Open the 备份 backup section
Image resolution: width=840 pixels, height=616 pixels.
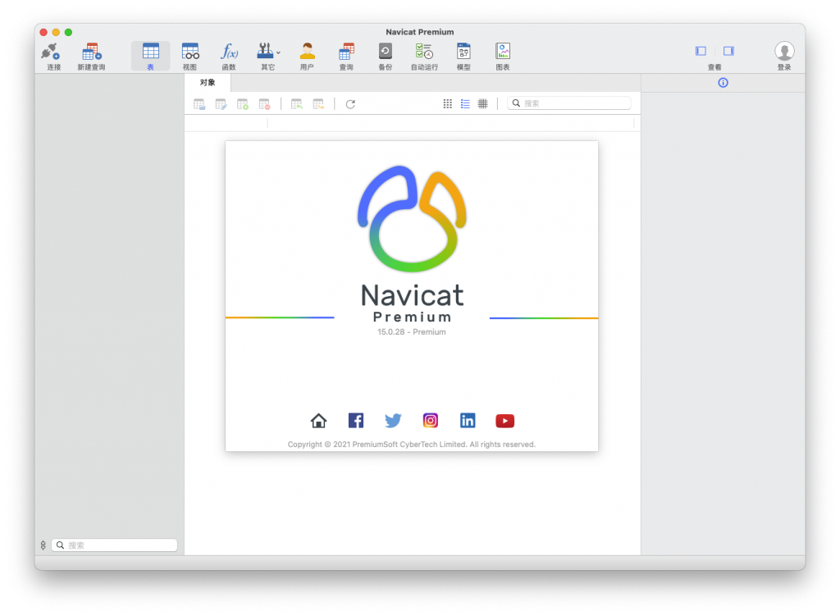(x=386, y=57)
